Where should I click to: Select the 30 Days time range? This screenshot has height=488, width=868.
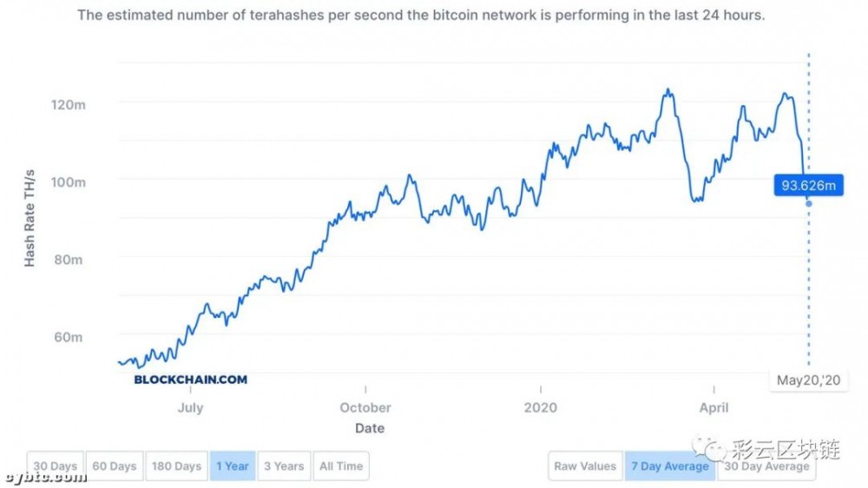[56, 466]
